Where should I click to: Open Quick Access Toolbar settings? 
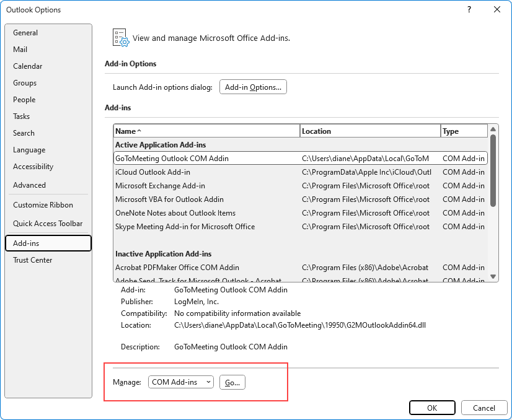(48, 224)
